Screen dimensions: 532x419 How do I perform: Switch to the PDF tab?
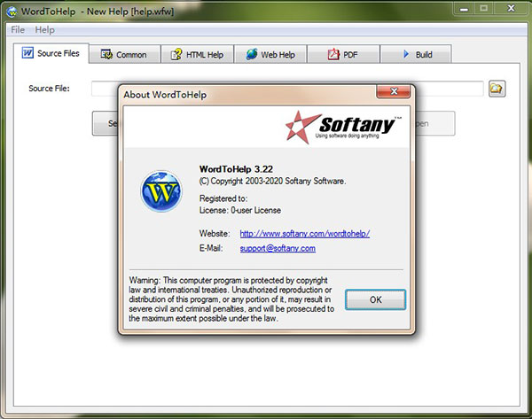(x=343, y=55)
